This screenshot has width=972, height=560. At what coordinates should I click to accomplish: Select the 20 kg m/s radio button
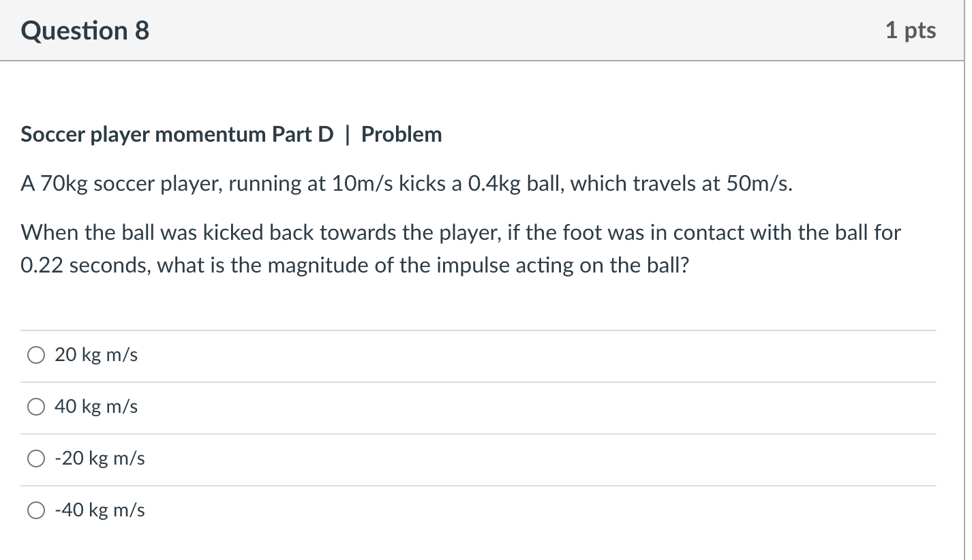(x=35, y=354)
